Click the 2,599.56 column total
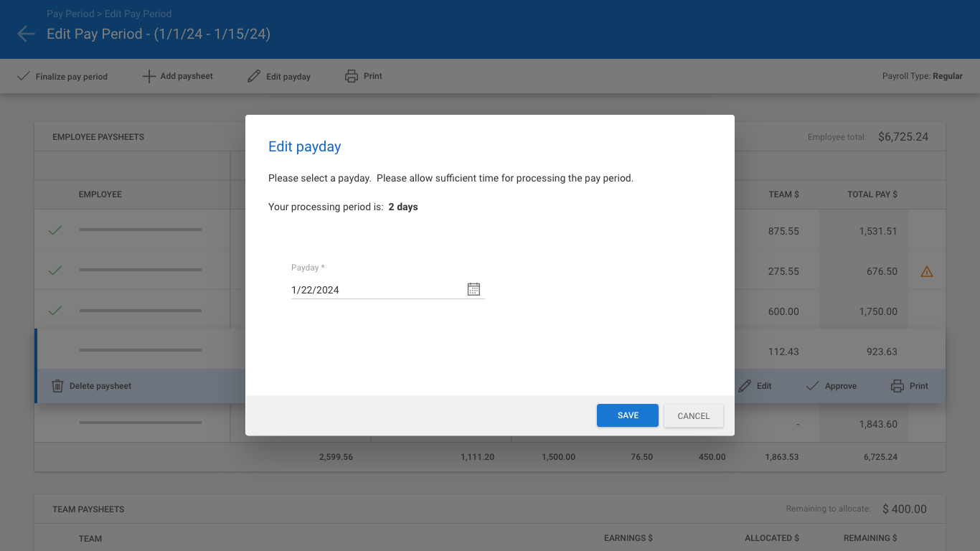Screen dimensions: 980x551 pyautogui.click(x=336, y=457)
